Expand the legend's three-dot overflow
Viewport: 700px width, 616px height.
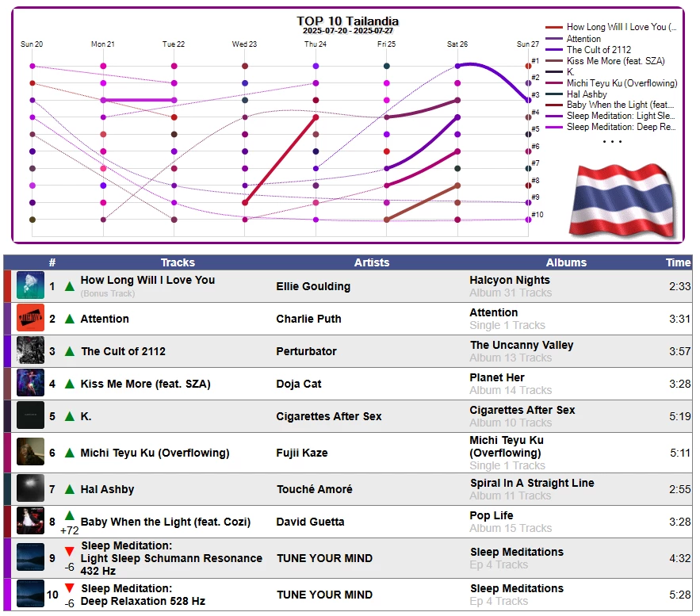click(x=612, y=141)
